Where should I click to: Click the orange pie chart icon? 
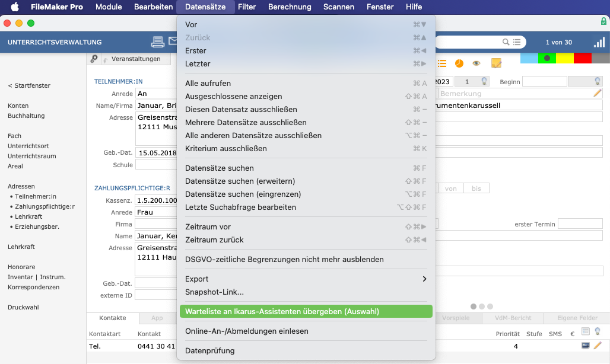(x=459, y=63)
